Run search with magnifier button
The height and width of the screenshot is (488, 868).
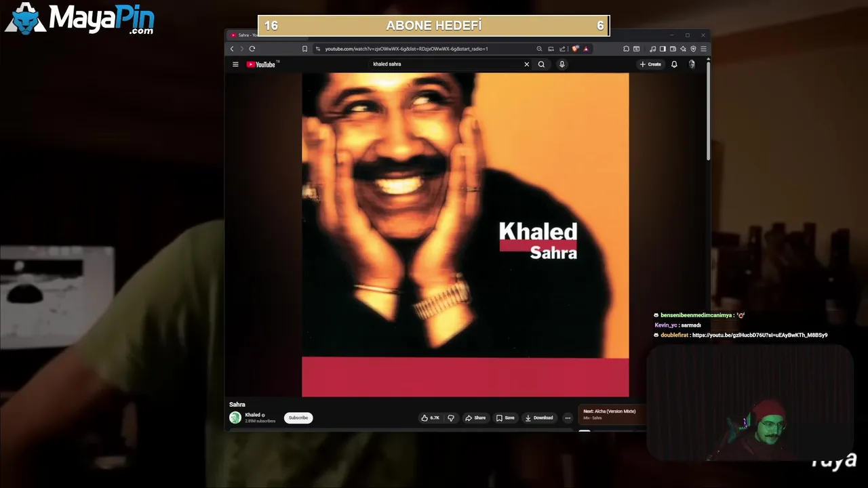541,64
